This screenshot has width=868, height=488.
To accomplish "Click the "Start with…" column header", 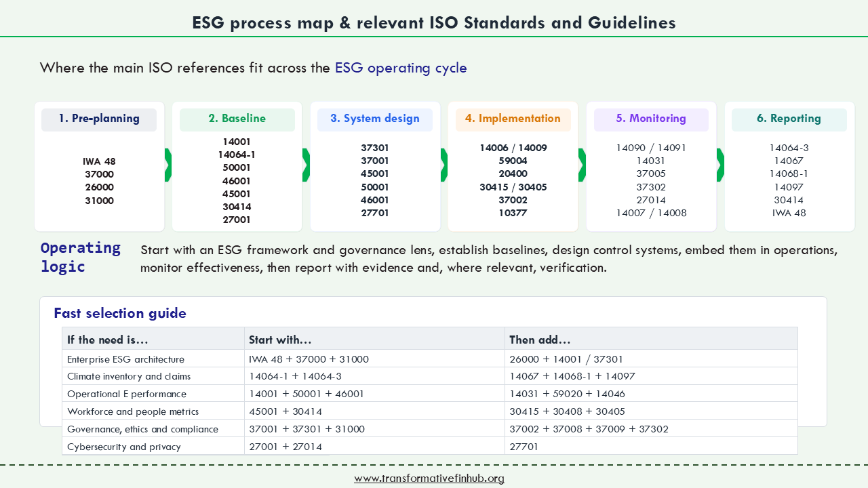I will (x=280, y=340).
